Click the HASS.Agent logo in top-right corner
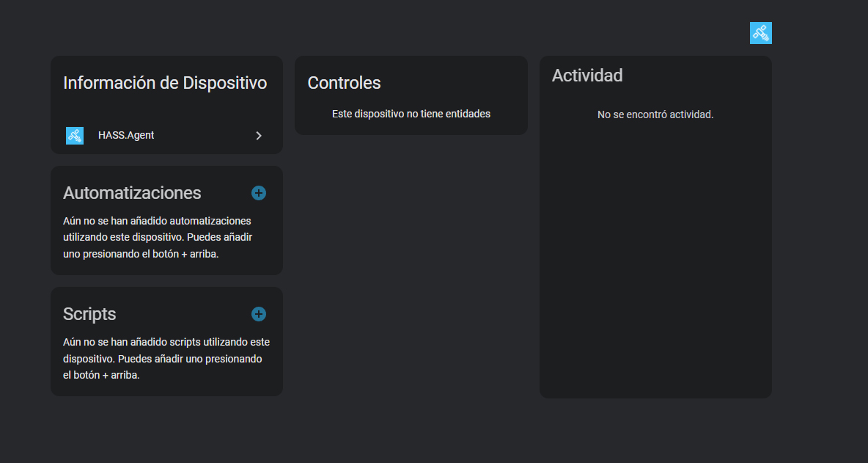868x463 pixels. coord(760,33)
